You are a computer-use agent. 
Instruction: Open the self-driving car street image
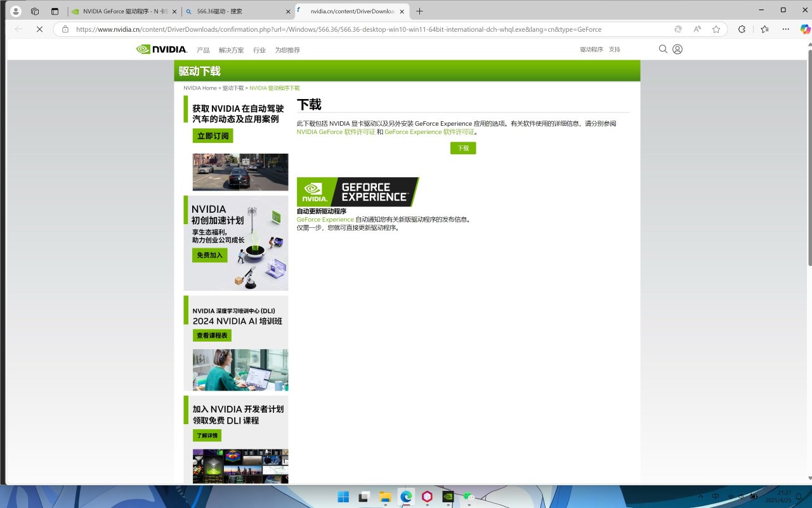point(240,172)
